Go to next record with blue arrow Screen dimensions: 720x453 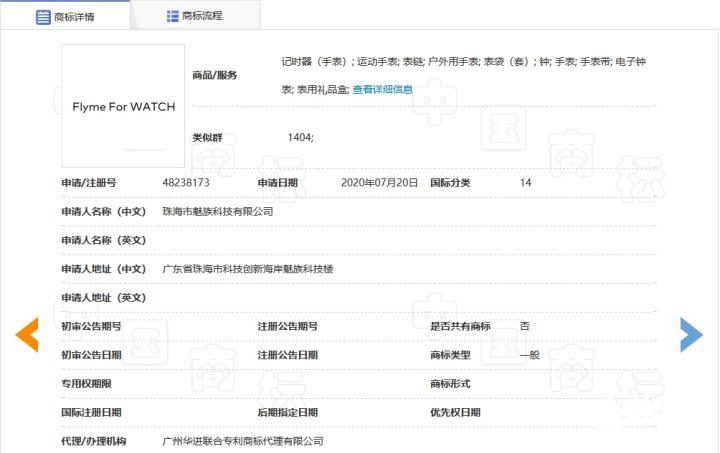(691, 335)
